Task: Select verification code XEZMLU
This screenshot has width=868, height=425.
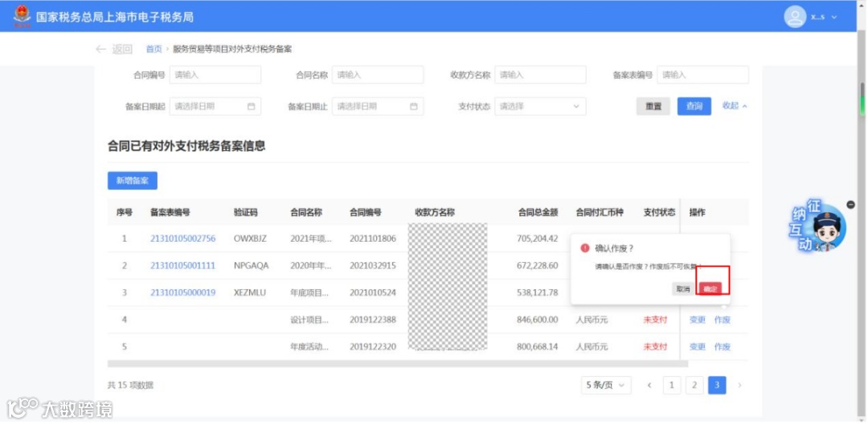Action: point(250,292)
